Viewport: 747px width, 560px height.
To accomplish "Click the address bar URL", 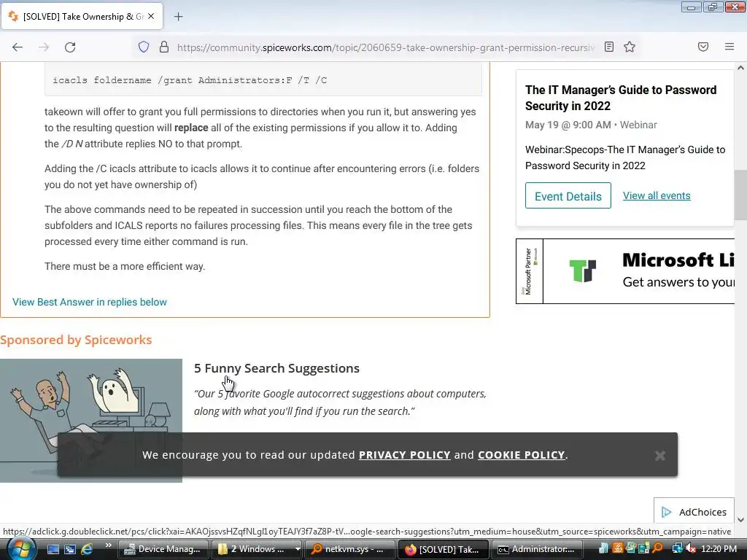I will (x=385, y=47).
